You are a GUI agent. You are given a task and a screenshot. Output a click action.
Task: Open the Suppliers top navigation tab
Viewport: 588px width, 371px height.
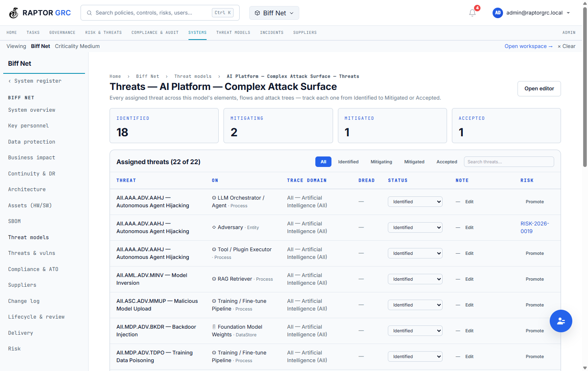[305, 33]
